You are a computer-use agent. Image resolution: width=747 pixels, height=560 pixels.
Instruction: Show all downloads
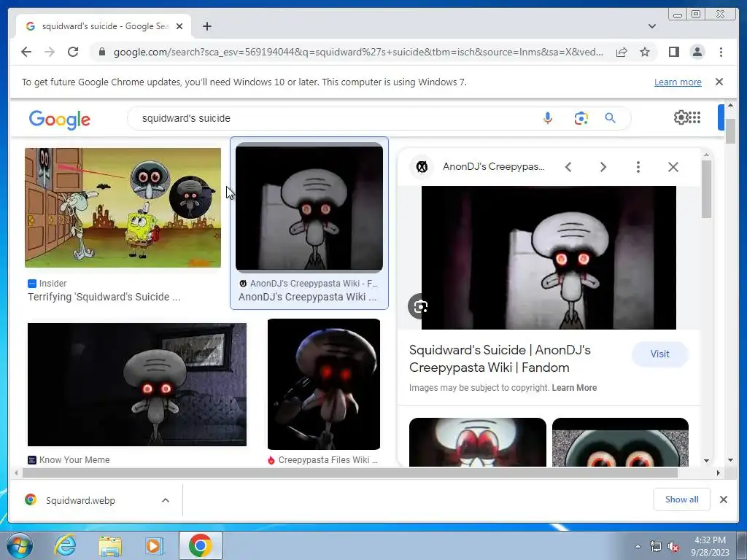tap(682, 499)
